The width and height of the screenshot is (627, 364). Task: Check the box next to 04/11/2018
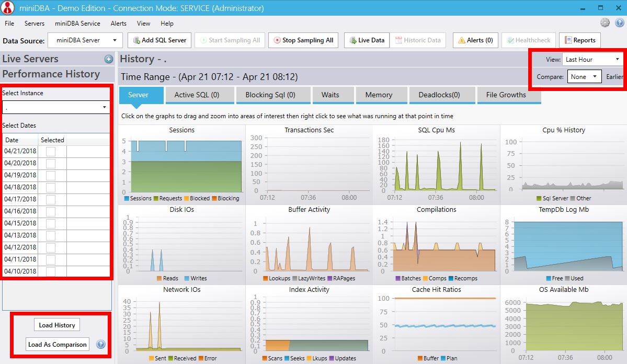tap(51, 259)
